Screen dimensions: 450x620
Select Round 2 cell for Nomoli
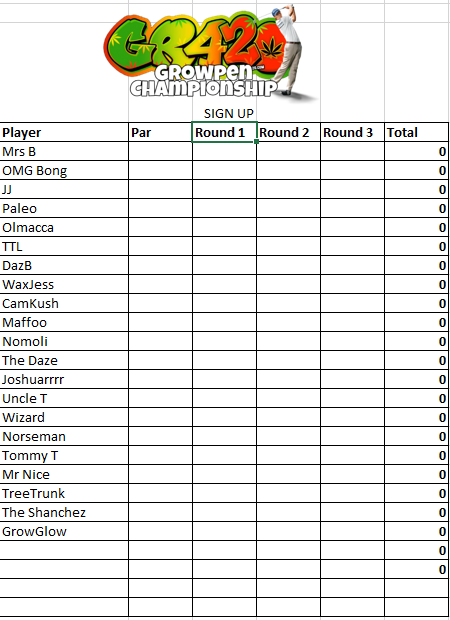point(288,341)
